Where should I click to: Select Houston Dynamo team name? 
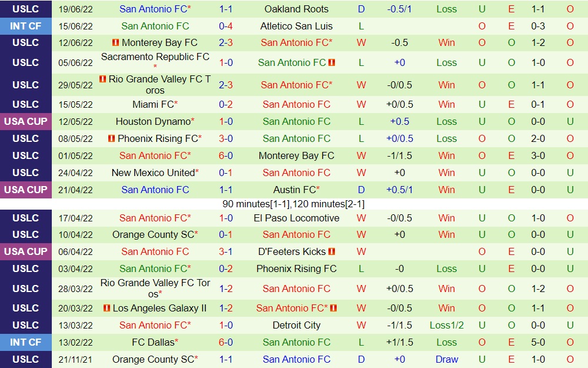[153, 121]
